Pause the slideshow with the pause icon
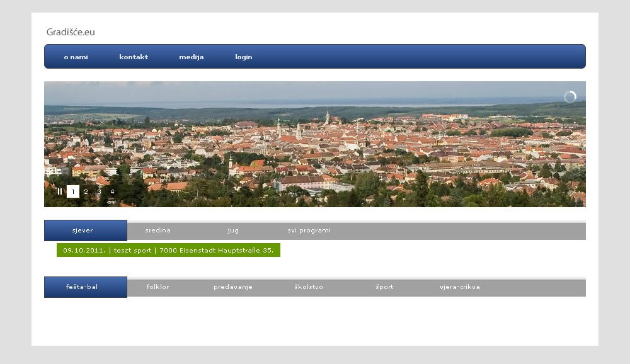The height and width of the screenshot is (364, 630). point(60,191)
